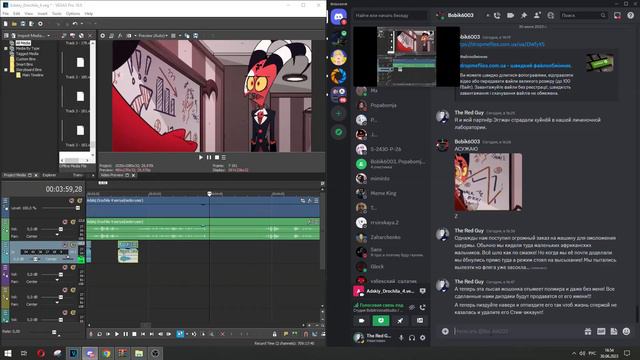Image resolution: width=640 pixels, height=360 pixels.
Task: Jump to project end in transport bar
Action: pyautogui.click(x=152, y=334)
